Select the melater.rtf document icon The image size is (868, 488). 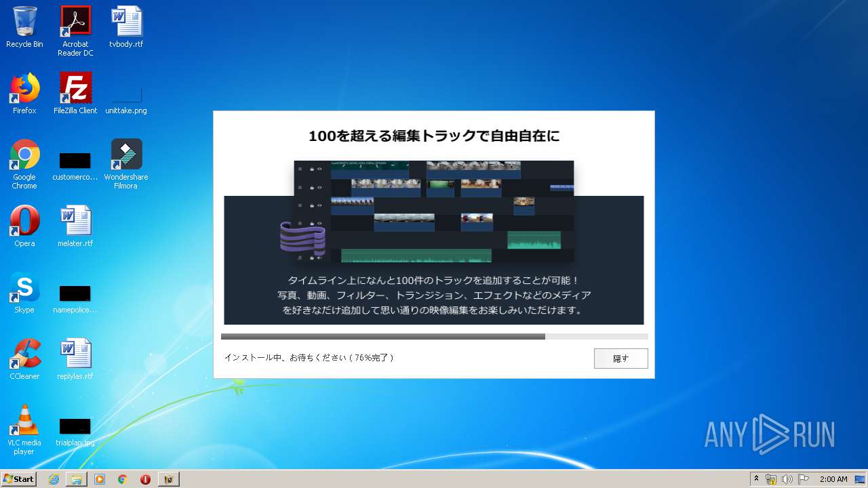[x=75, y=226]
